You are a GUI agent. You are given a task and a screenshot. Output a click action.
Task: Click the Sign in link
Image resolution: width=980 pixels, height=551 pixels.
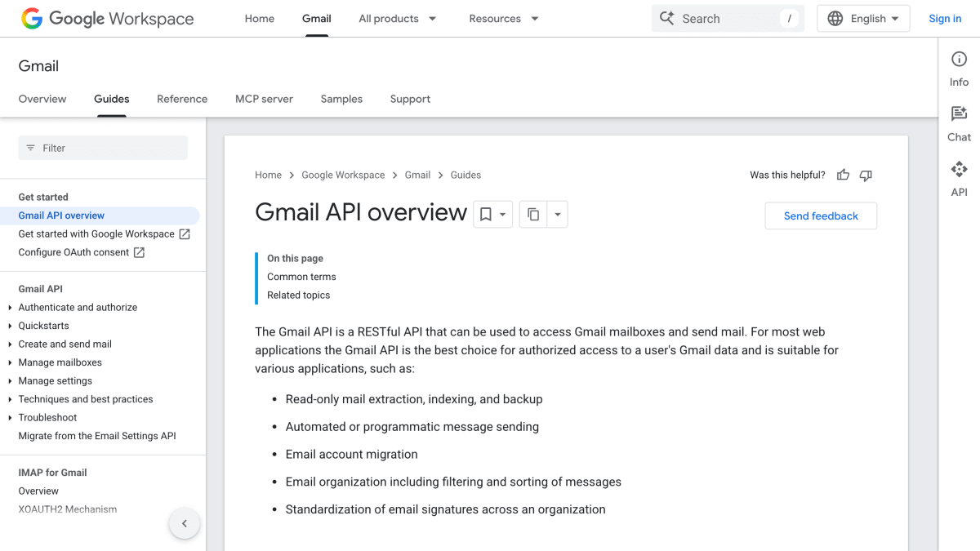pos(945,19)
